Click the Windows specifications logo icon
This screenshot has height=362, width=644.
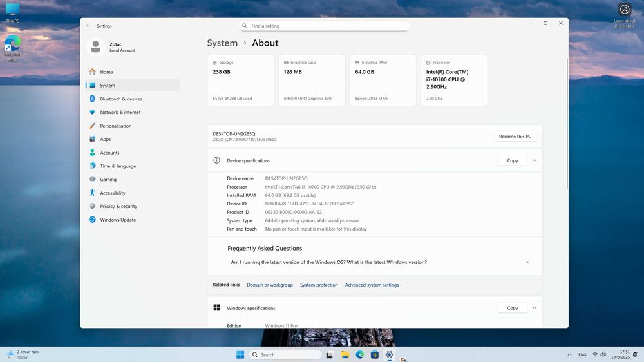coord(217,308)
